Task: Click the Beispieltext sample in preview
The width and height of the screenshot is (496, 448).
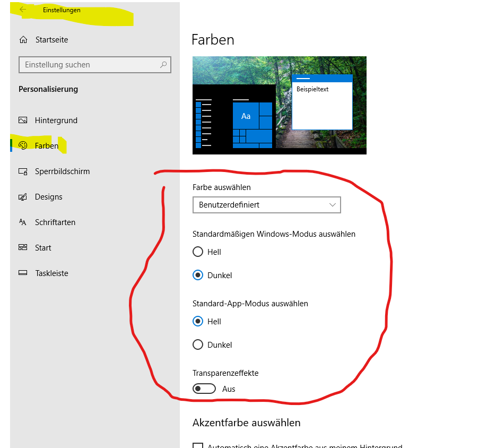Action: click(312, 89)
